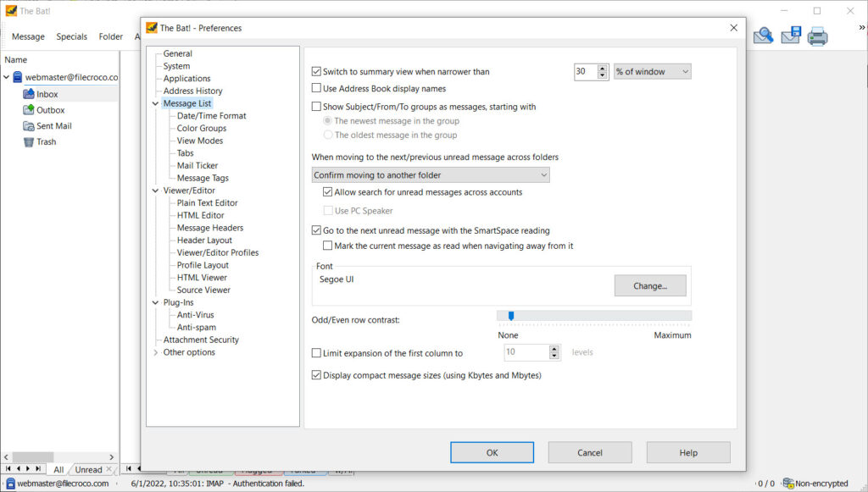Switch to the All folder tab
Viewport: 868px width, 492px height.
[58, 469]
